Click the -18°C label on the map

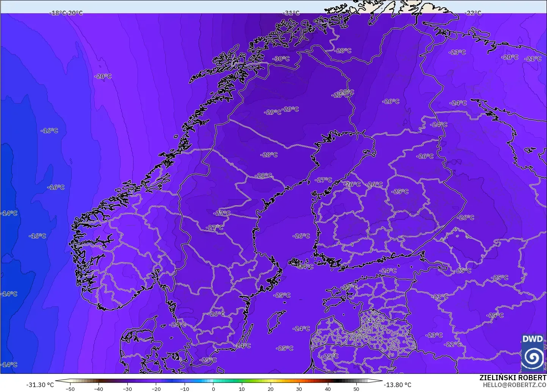click(x=58, y=13)
